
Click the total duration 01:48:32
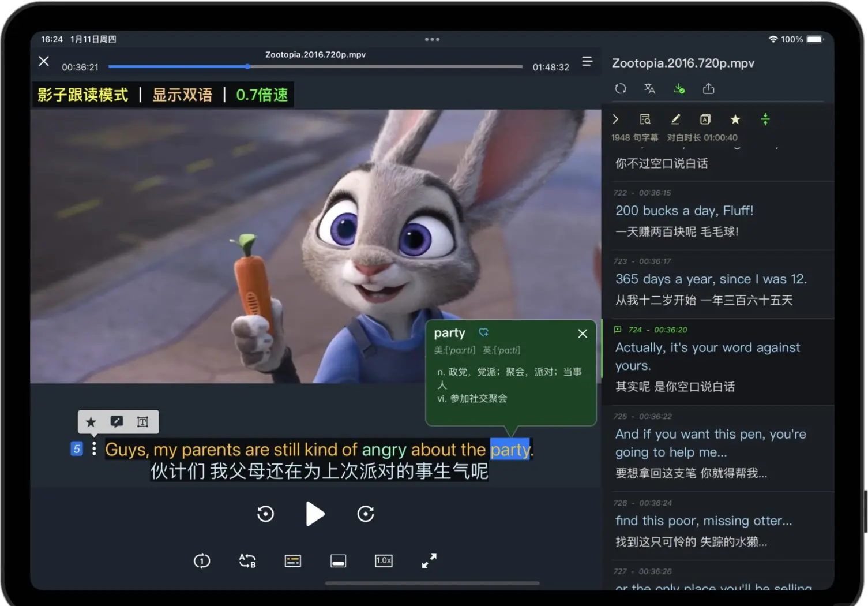tap(551, 67)
